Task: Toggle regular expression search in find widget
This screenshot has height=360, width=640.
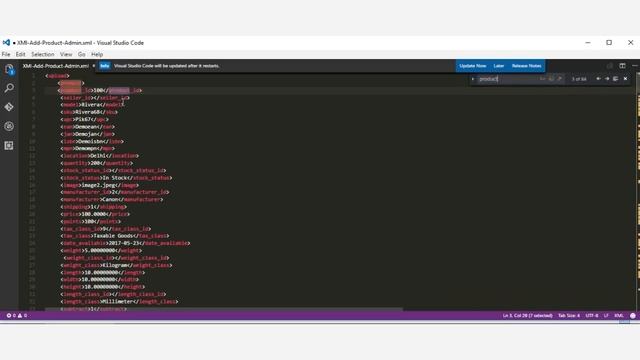Action: coord(560,79)
